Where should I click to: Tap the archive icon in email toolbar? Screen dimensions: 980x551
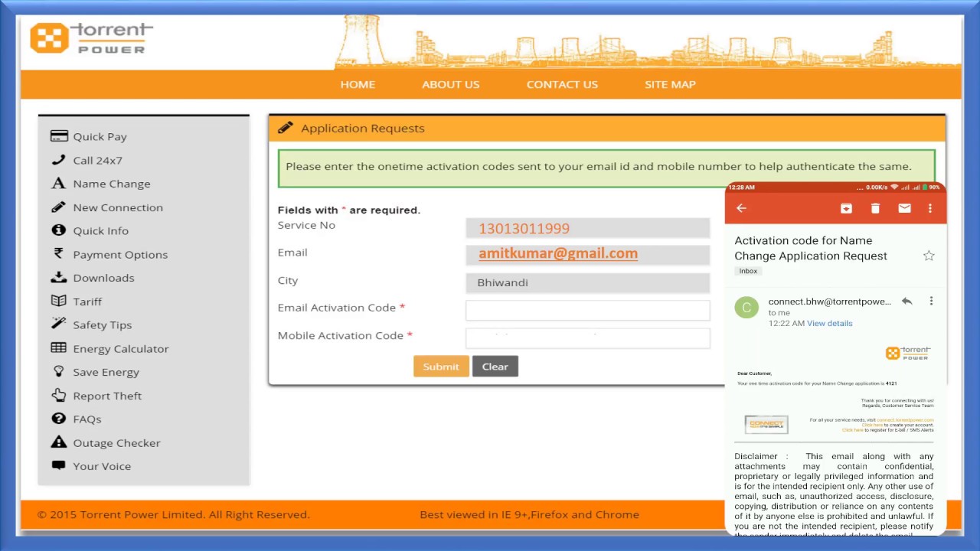coord(846,208)
